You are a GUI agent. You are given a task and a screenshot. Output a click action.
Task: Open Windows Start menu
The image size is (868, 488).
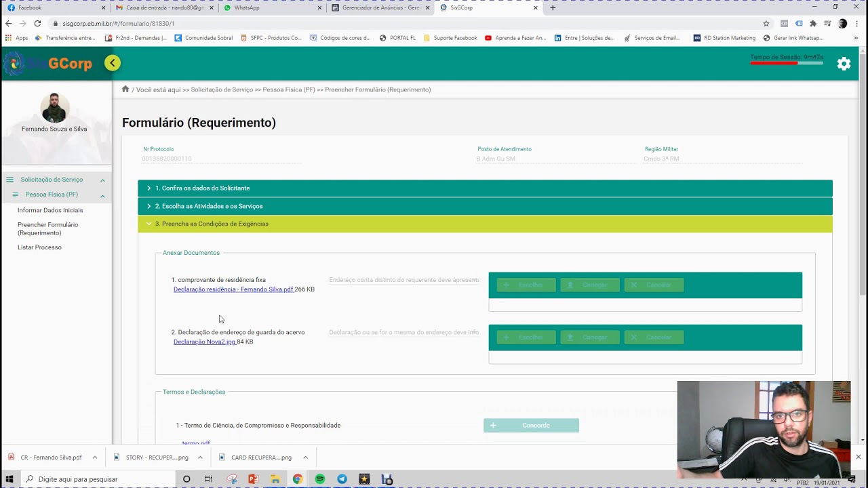tap(9, 479)
